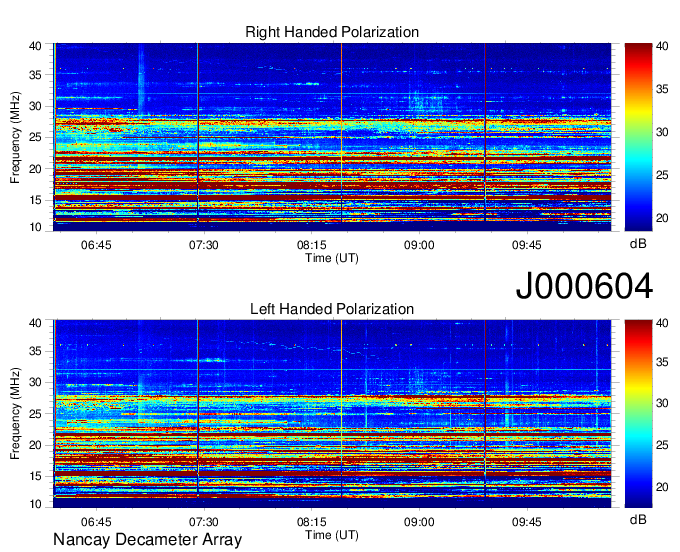This screenshot has height=552, width=680.
Task: Click the upper plot's Frequency (MHz) axis label
Action: tap(15, 137)
